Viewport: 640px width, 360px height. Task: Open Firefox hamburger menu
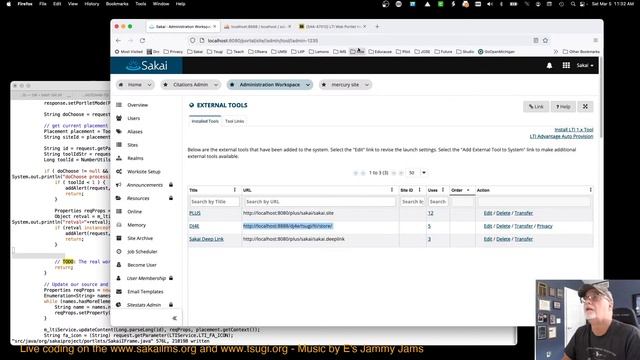click(x=596, y=40)
